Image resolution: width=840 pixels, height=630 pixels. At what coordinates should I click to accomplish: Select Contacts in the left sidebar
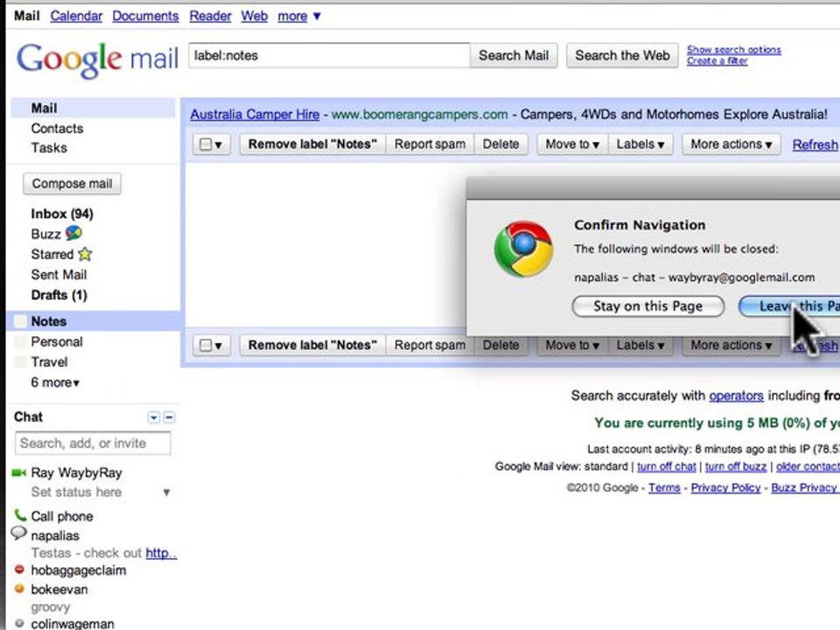coord(58,129)
